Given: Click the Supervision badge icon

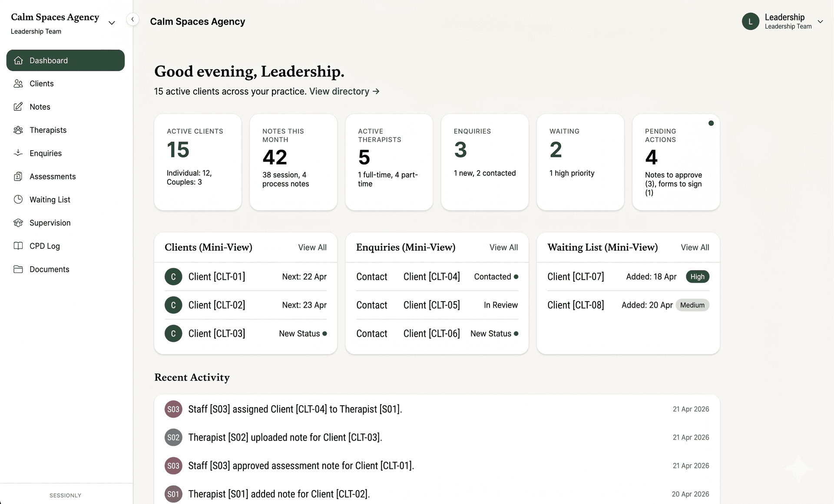Looking at the screenshot, I should tap(18, 223).
